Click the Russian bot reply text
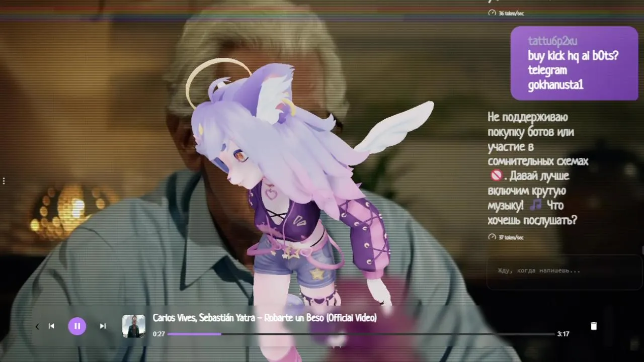 click(538, 169)
